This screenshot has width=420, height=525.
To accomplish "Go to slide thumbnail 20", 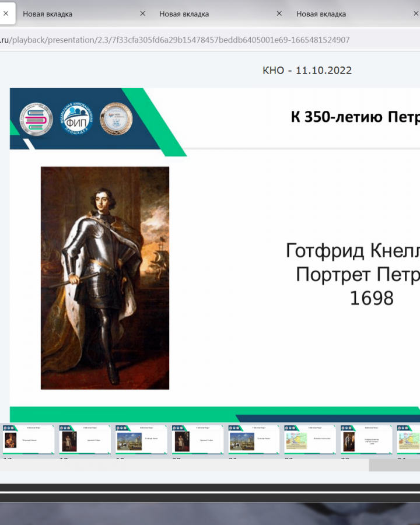I will point(197,440).
